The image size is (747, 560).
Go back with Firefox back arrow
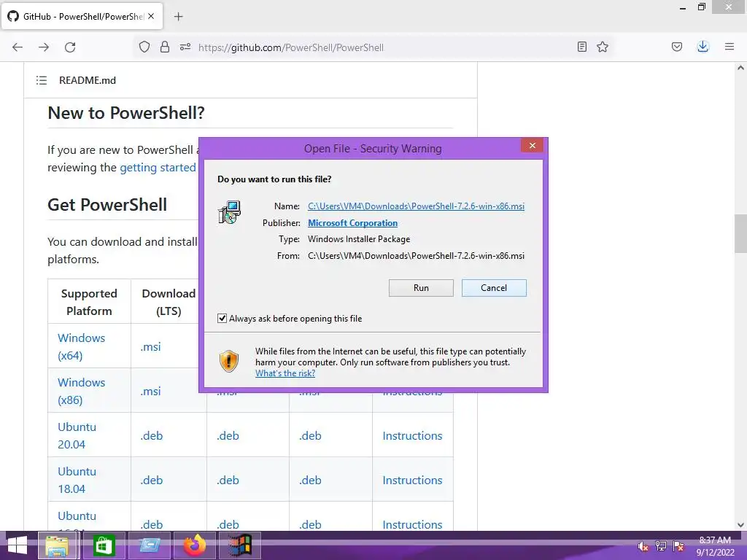tap(18, 47)
